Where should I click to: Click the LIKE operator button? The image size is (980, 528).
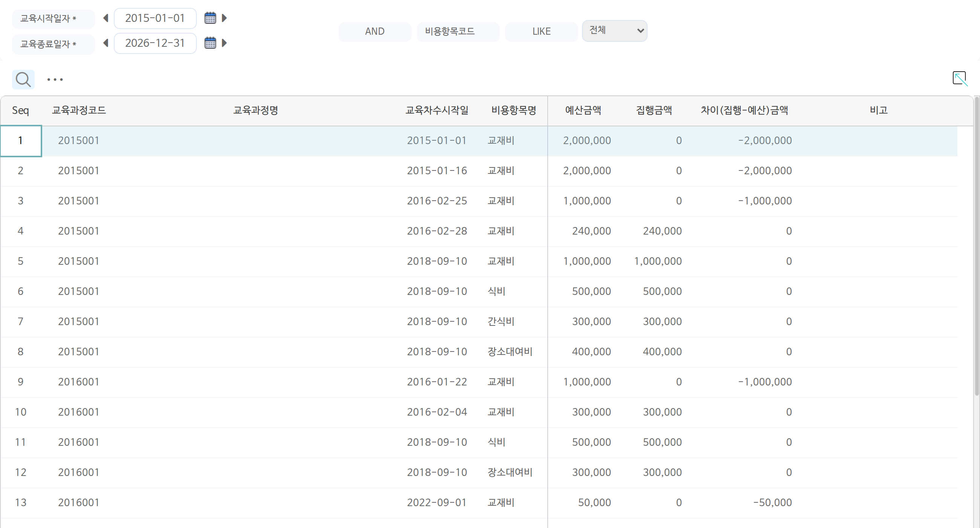541,31
